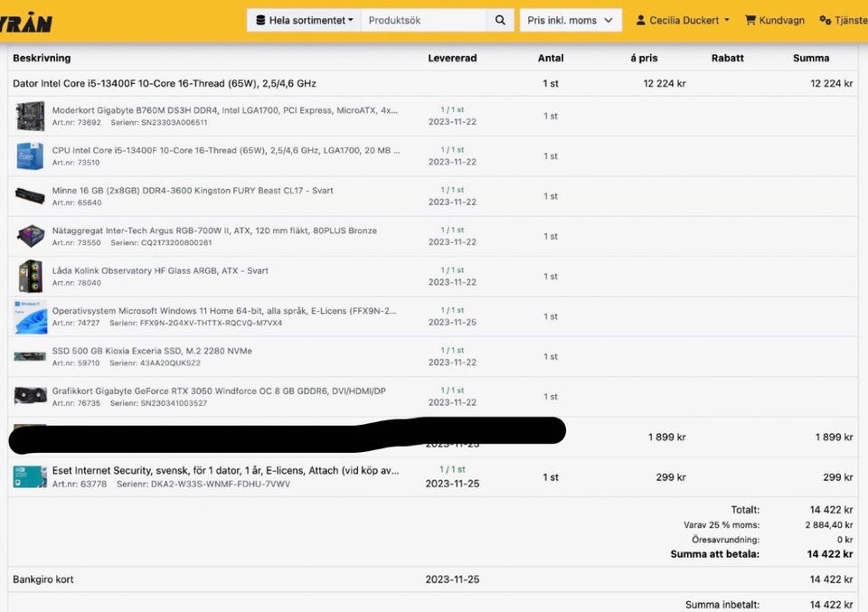This screenshot has height=612, width=868.
Task: Click the Rabatt column header
Action: tap(727, 58)
